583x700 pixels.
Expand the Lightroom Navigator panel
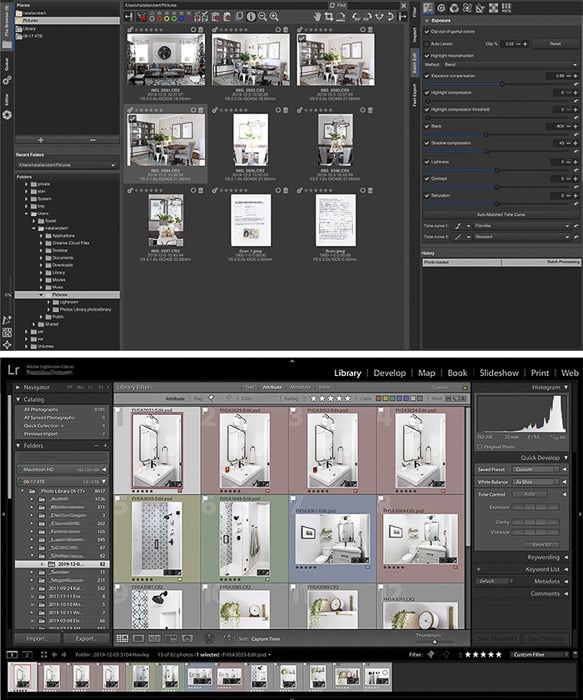(18, 387)
